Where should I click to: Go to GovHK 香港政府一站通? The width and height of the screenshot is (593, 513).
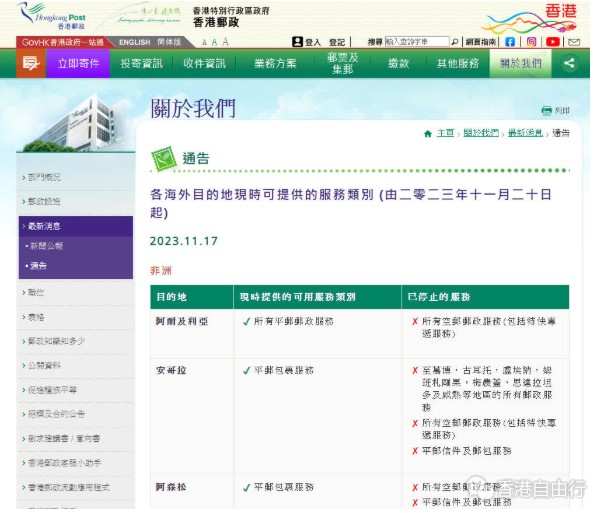62,42
